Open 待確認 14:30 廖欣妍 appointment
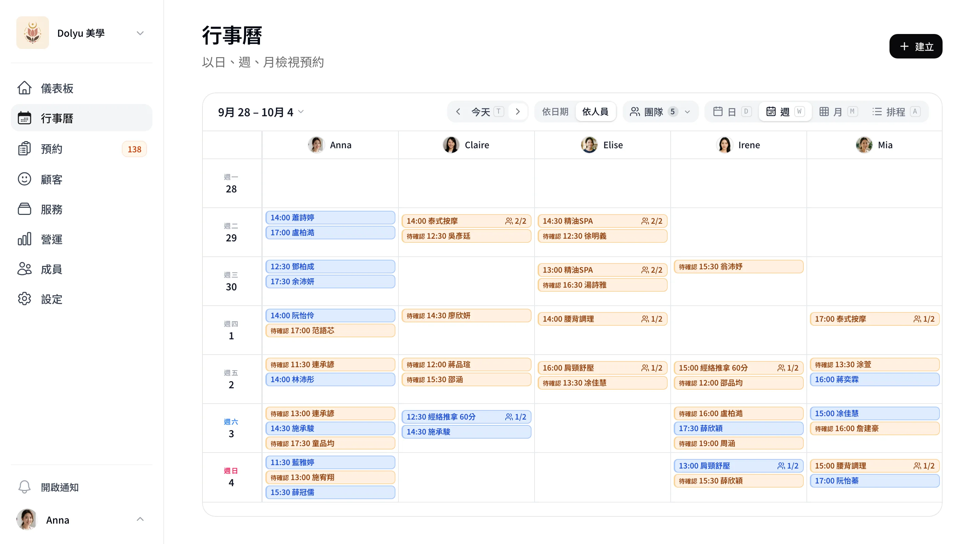Screen dimensions: 980x544 point(467,316)
